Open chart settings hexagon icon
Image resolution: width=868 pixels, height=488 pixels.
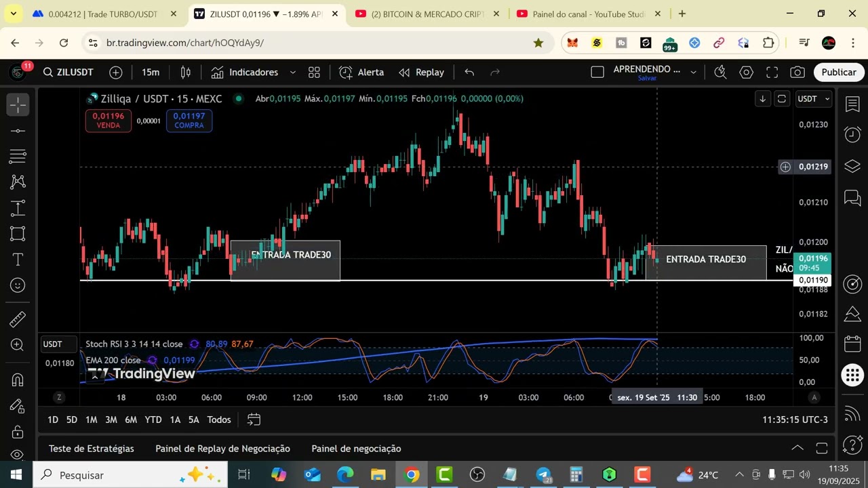tap(747, 73)
